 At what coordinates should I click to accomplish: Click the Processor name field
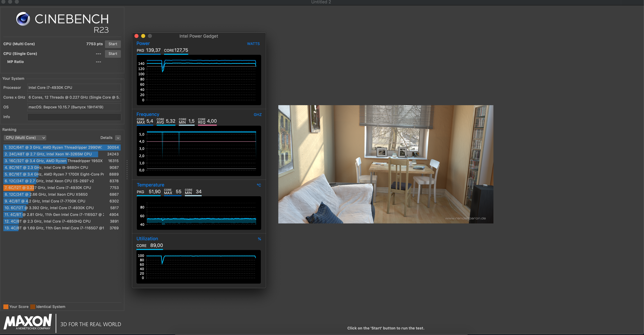click(x=74, y=88)
